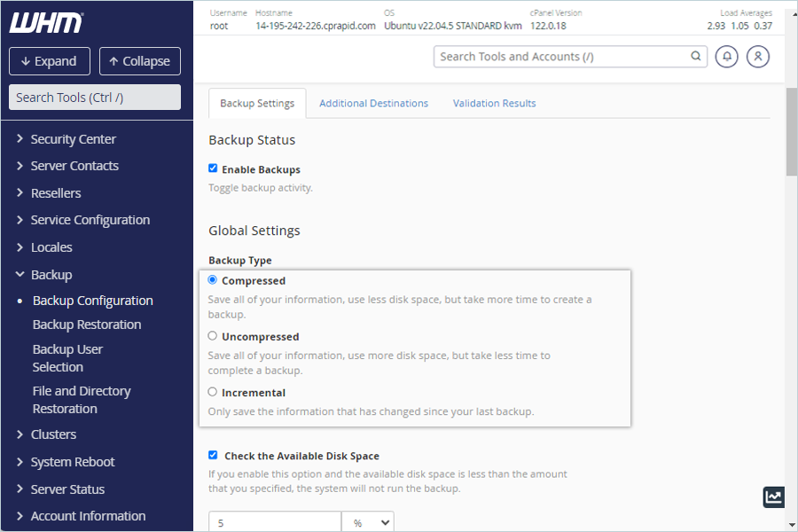Open the notifications bell icon
This screenshot has width=798, height=532.
727,57
